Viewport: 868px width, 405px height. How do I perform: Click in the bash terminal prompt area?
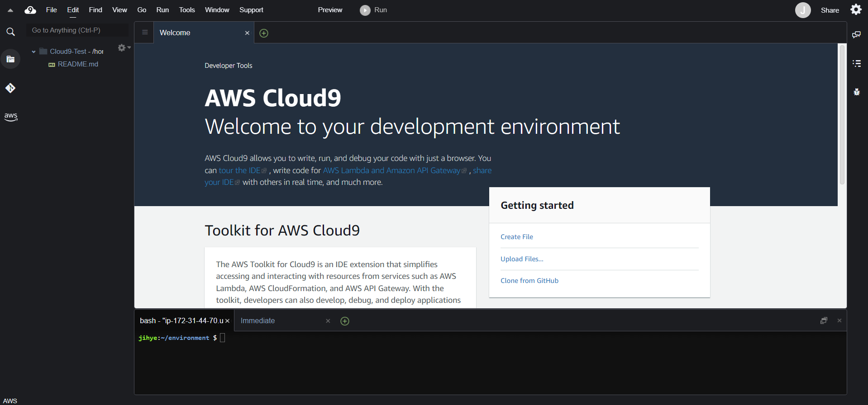[x=491, y=363]
